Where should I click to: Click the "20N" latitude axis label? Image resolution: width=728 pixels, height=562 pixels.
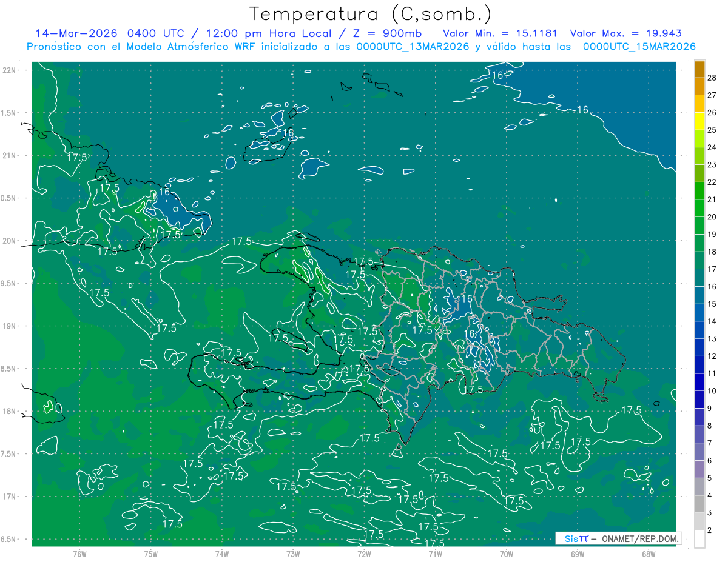pyautogui.click(x=9, y=241)
